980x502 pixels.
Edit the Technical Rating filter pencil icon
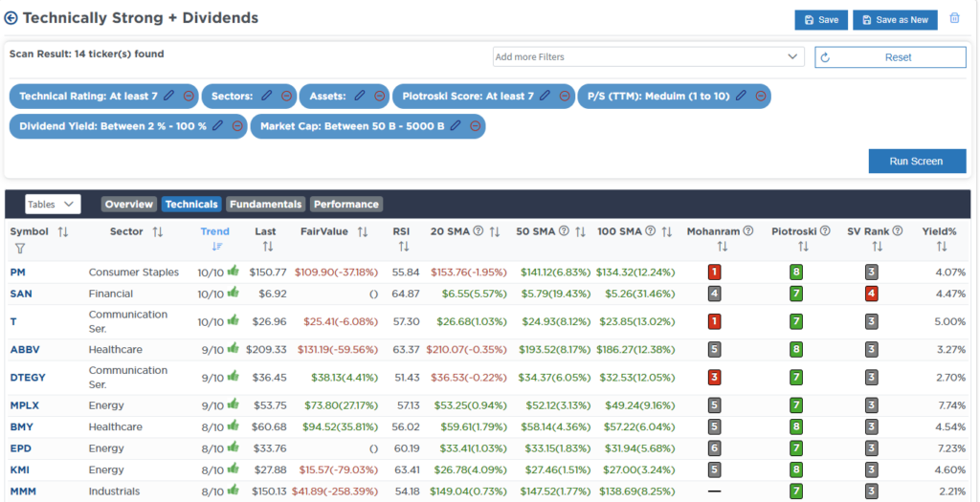(x=169, y=96)
